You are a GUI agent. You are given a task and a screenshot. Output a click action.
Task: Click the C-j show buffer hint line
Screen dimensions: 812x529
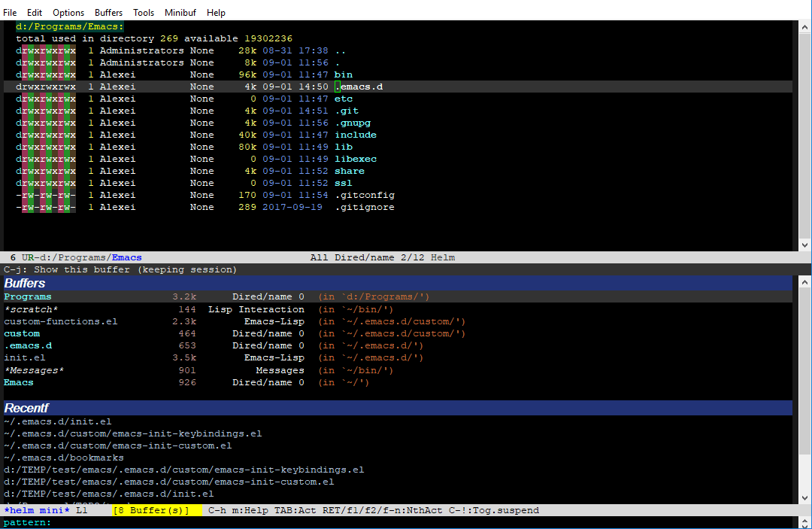coord(120,269)
